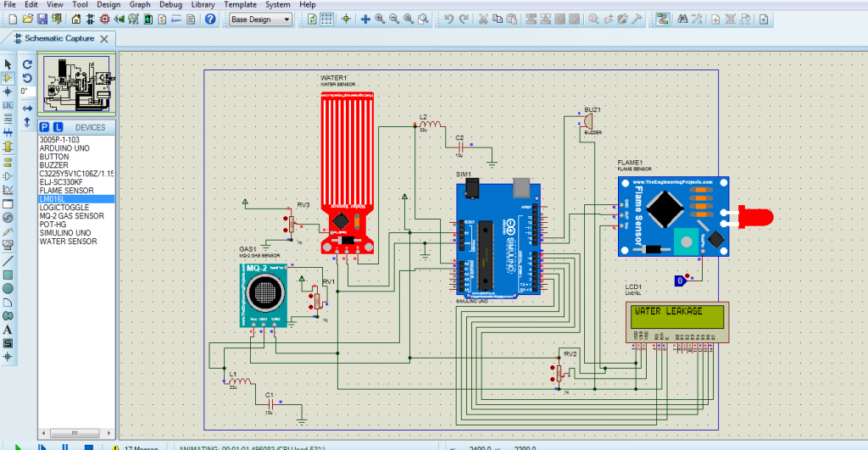Select the Buses mode tool

8,133
